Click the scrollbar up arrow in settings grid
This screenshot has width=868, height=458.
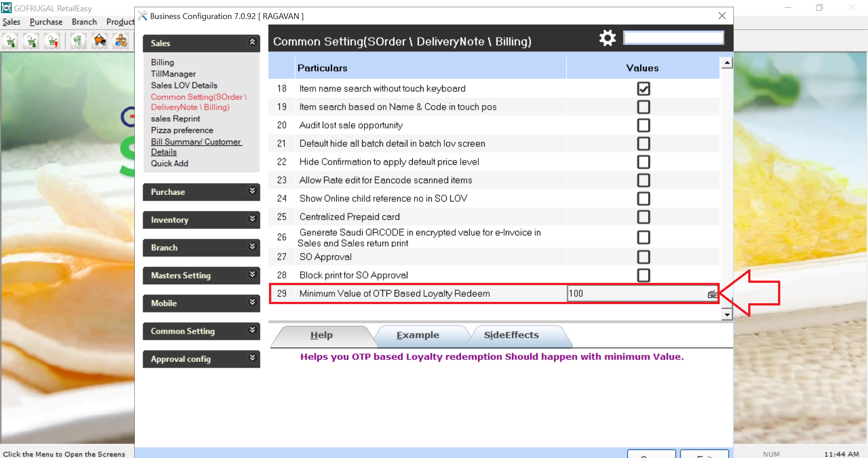click(x=727, y=62)
